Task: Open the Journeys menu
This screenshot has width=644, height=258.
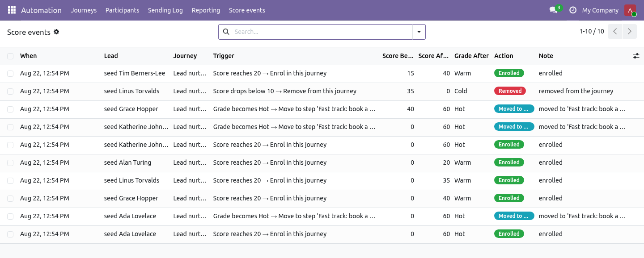Action: click(84, 10)
